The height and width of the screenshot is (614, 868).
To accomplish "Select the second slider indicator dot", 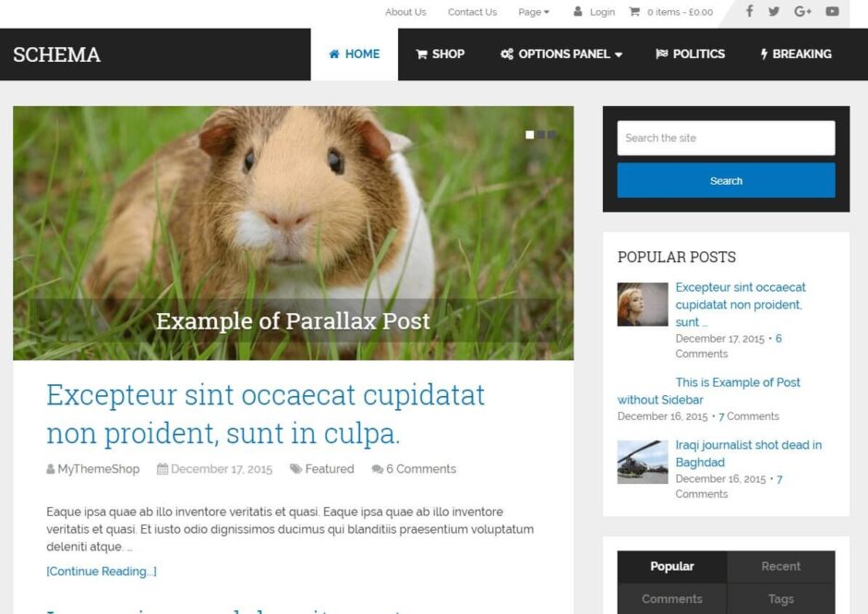I will point(541,135).
